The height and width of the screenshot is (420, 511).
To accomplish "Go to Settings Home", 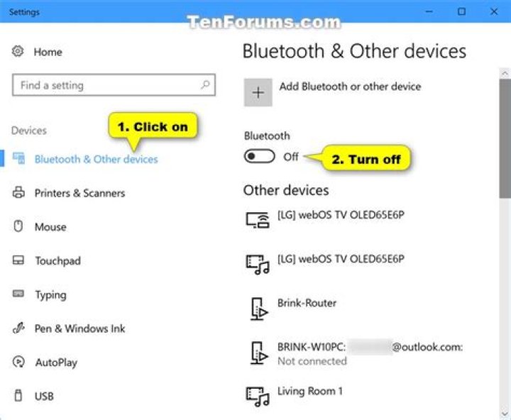I will pyautogui.click(x=48, y=52).
